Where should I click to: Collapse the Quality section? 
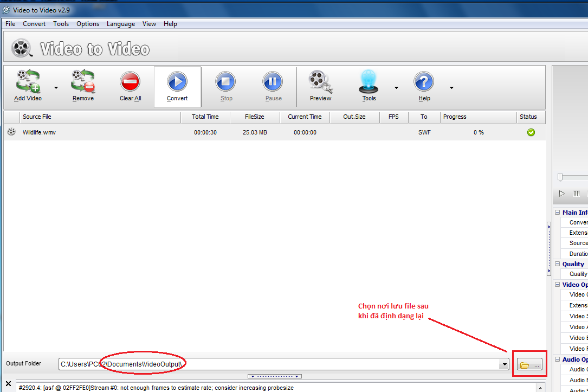557,264
